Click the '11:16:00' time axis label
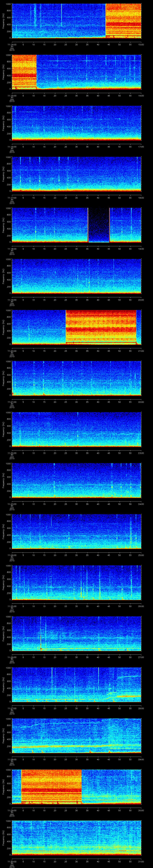The width and height of the screenshot is (153, 868). pos(12,147)
